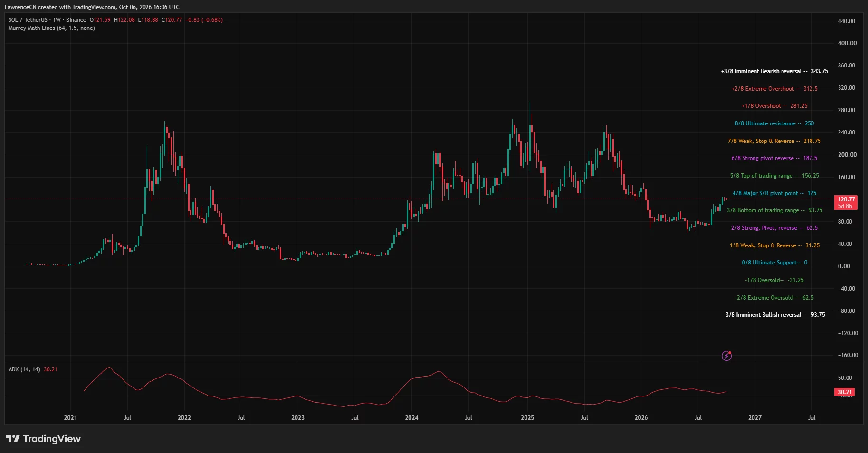Click the low value L118.88
The height and width of the screenshot is (453, 868).
coord(148,20)
